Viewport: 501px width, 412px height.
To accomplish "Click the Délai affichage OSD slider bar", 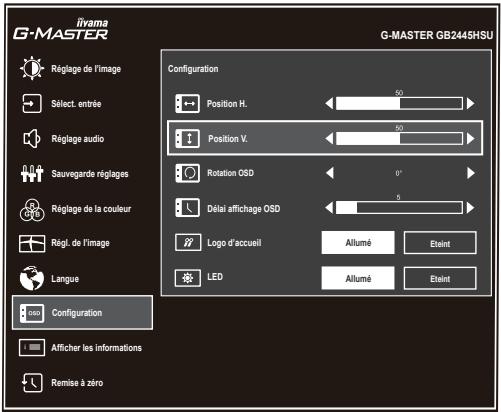I will 399,208.
